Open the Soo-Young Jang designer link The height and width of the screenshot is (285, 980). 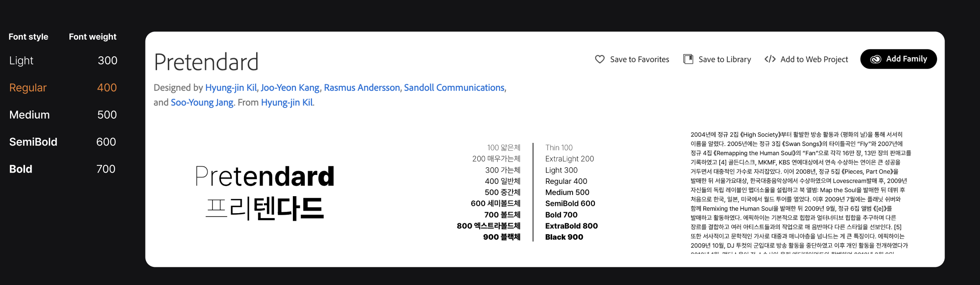click(202, 102)
